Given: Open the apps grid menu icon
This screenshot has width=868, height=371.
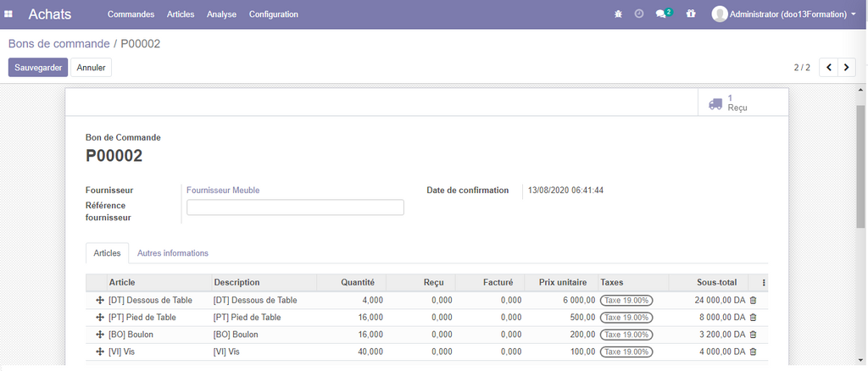Looking at the screenshot, I should coord(9,14).
